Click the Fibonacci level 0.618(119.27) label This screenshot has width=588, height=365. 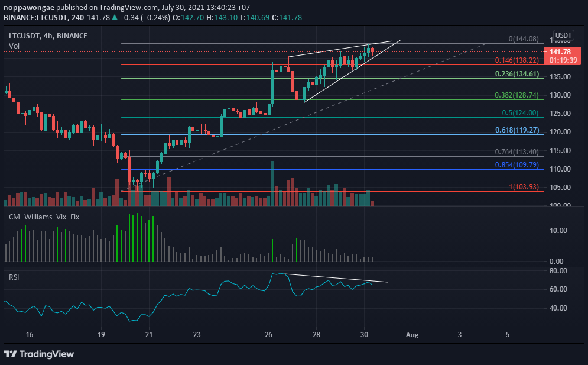pyautogui.click(x=517, y=130)
